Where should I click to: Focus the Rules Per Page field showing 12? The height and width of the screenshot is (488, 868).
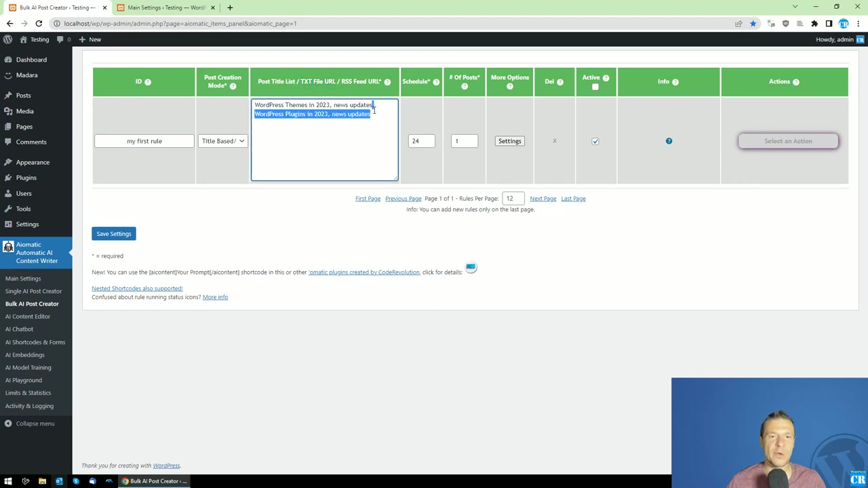[513, 199]
